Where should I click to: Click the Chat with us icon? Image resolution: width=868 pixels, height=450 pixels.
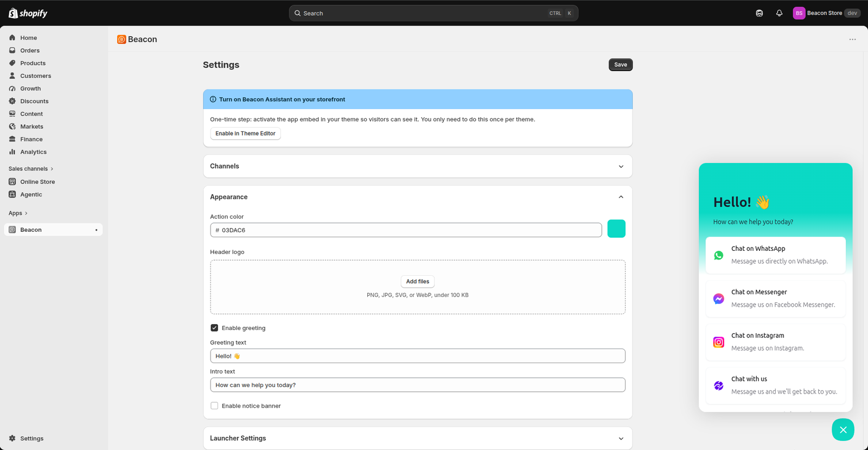click(718, 385)
